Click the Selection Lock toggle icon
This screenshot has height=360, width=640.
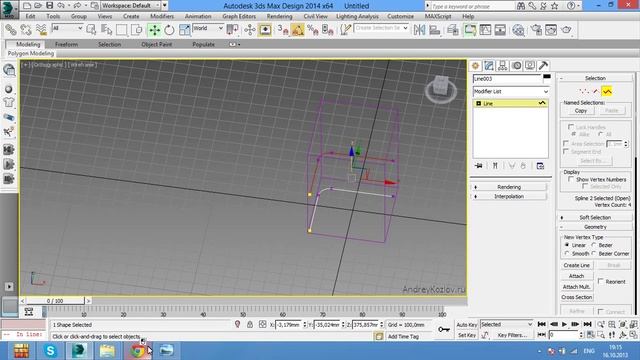pyautogui.click(x=250, y=325)
